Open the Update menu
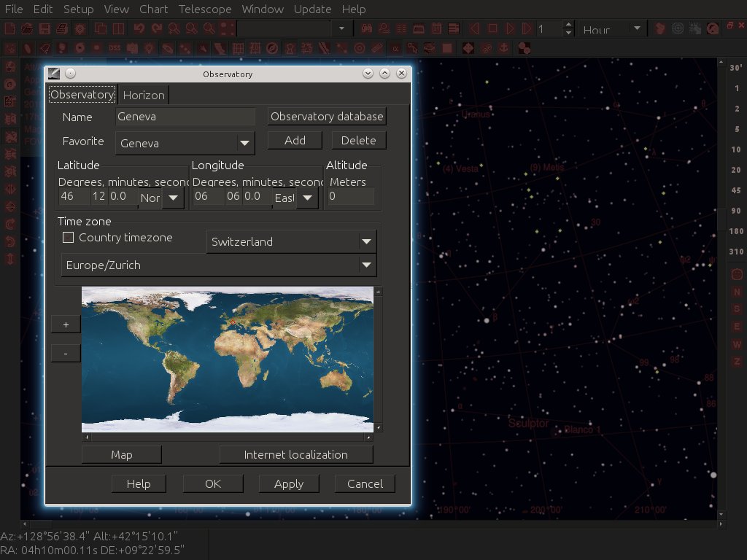747x560 pixels. [x=312, y=9]
